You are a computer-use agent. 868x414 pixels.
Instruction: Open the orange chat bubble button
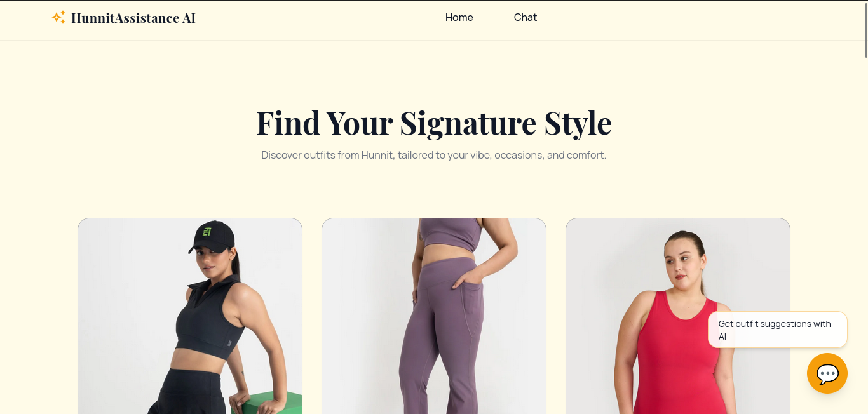pos(827,373)
